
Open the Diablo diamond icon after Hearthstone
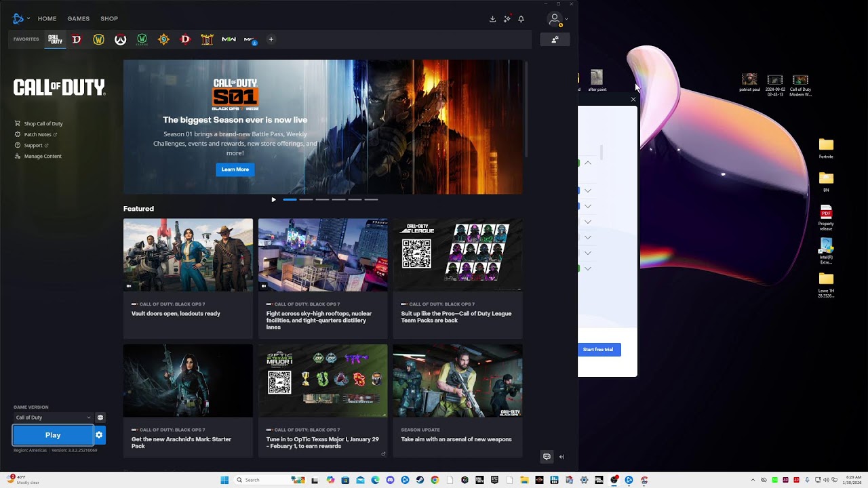coord(185,39)
